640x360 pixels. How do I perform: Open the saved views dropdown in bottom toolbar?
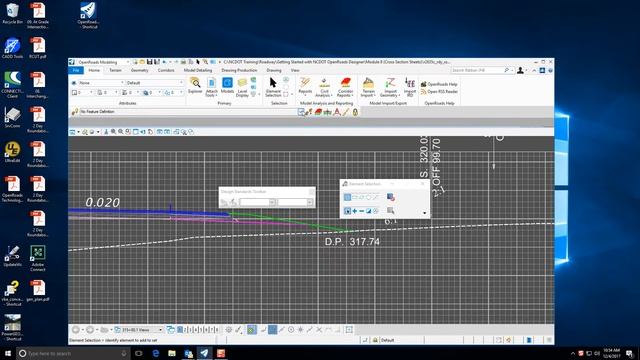pyautogui.click(x=160, y=330)
